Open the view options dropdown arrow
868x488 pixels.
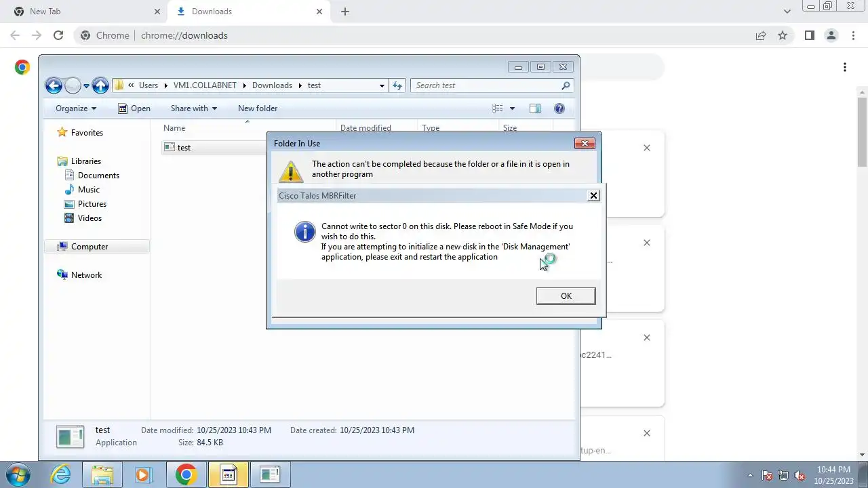coord(512,108)
